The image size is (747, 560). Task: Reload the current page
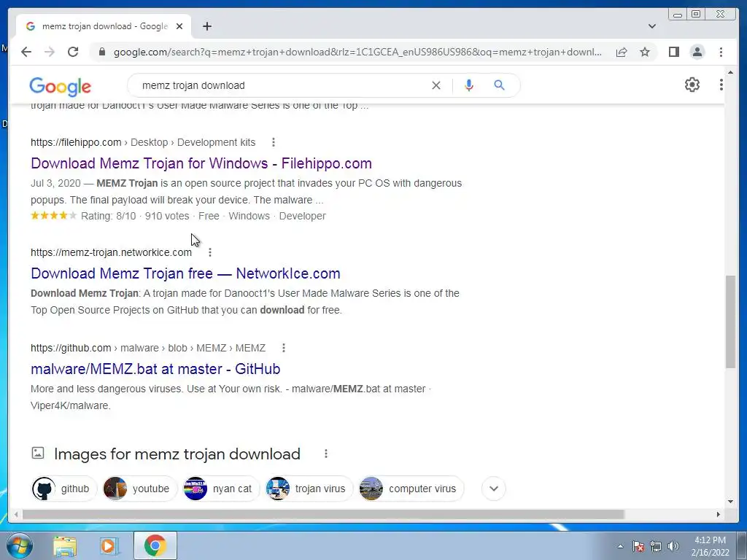(73, 52)
